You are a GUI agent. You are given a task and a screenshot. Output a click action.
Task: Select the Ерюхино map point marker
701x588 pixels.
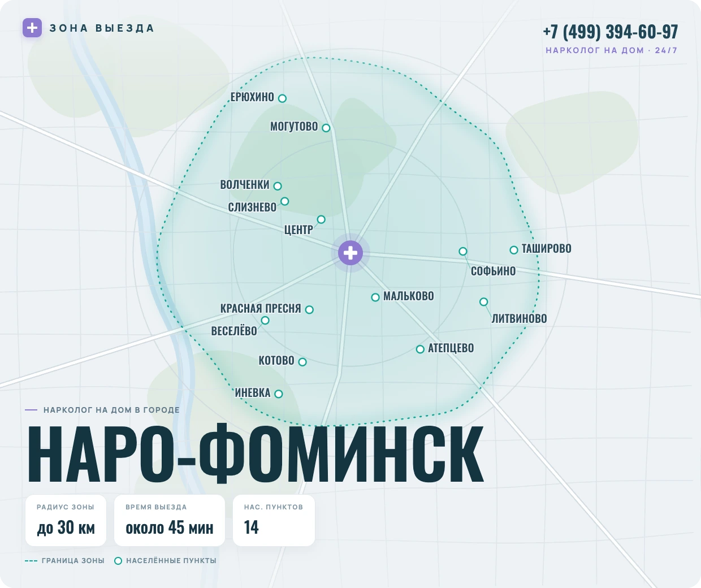point(282,98)
